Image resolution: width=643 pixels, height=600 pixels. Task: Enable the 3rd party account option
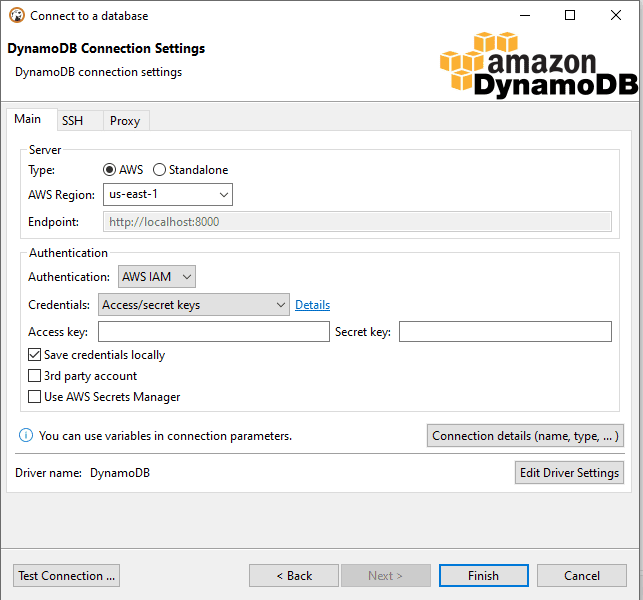[34, 375]
